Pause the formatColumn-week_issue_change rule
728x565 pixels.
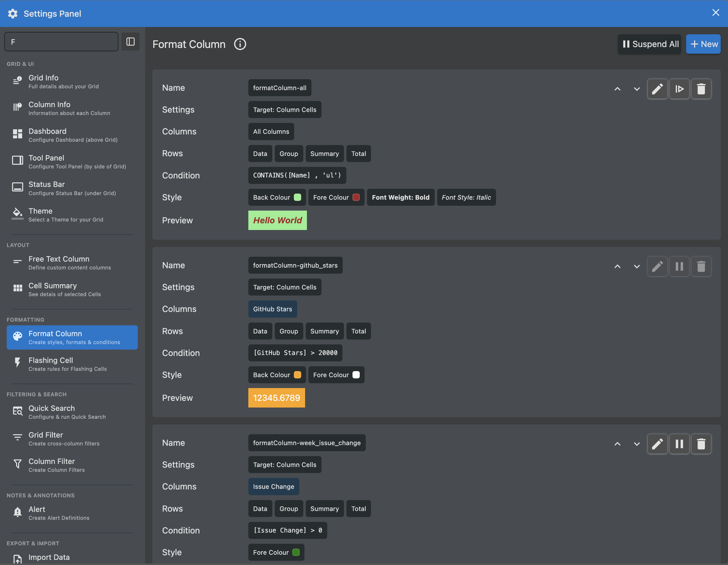pos(679,444)
